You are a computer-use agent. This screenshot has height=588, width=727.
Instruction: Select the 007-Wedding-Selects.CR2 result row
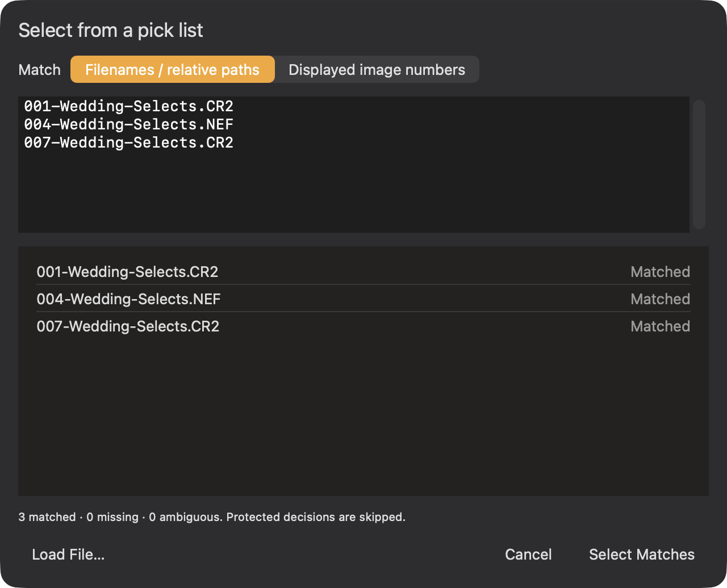(363, 326)
